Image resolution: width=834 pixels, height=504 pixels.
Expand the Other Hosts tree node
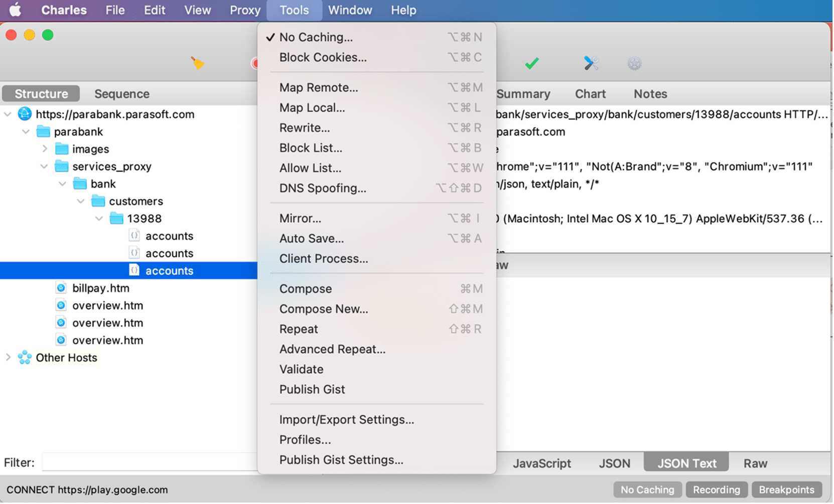tap(8, 358)
